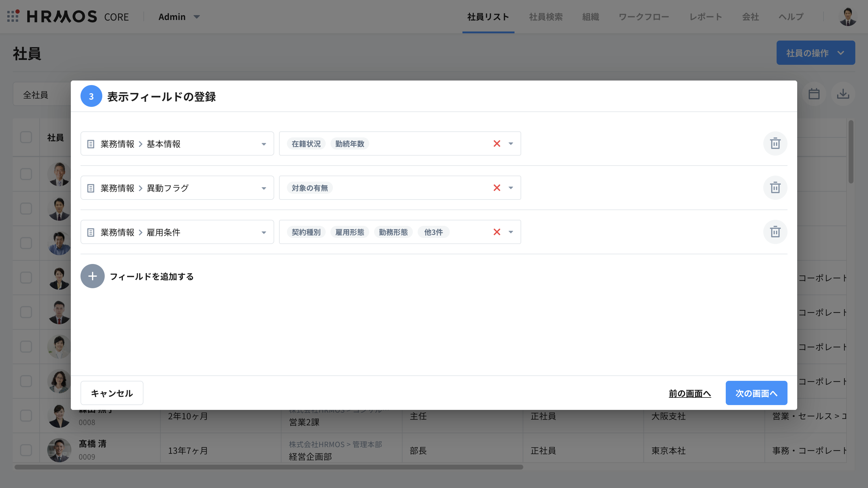Click the plus icon to add field
Screen dimensions: 868x488
(92, 276)
